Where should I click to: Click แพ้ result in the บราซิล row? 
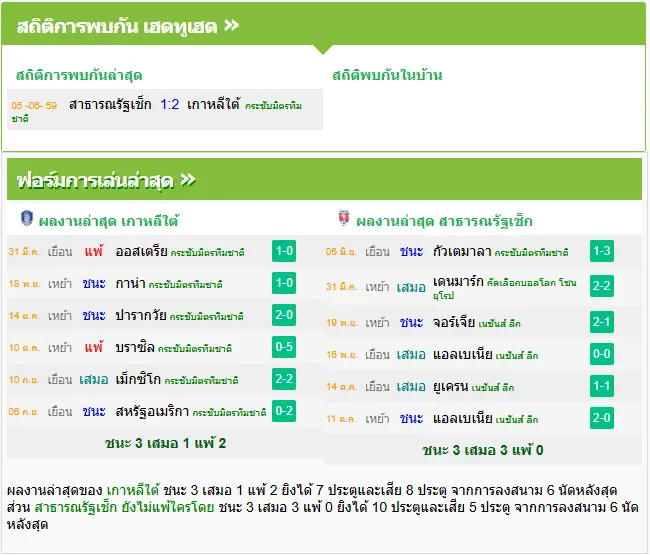(94, 347)
